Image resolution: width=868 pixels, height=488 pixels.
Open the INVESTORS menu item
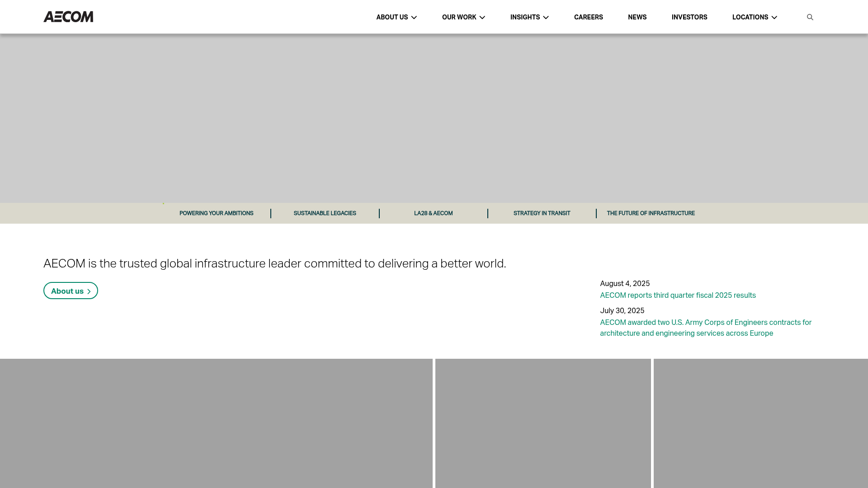pos(689,17)
